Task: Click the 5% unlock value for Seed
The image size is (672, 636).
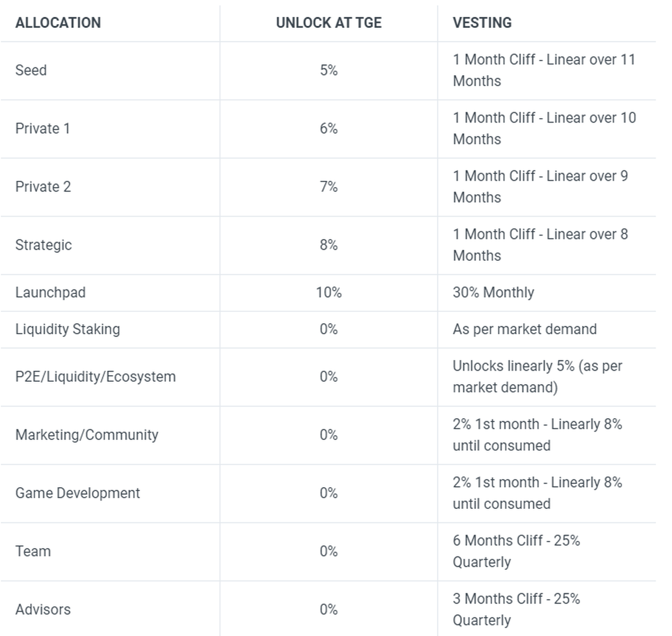Action: [329, 71]
